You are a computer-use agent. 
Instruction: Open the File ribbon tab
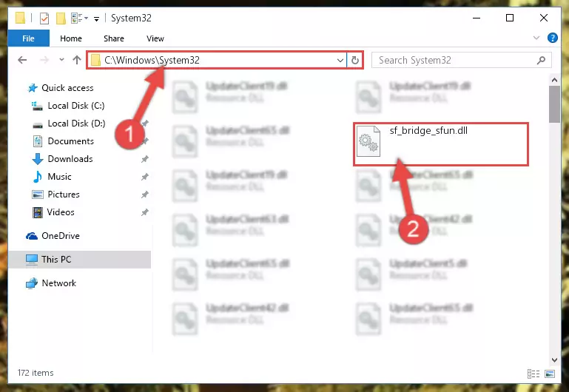[x=28, y=38]
